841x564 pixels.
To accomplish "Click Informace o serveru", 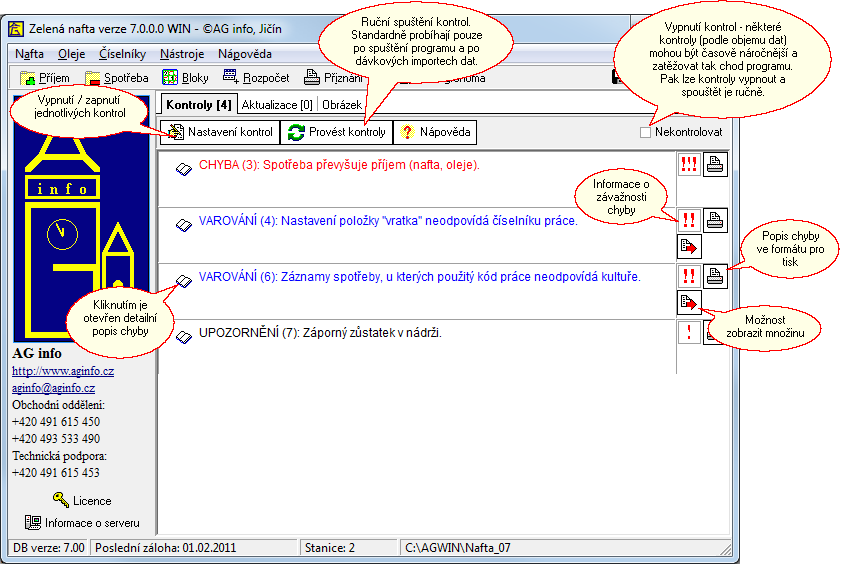I will coord(82,523).
